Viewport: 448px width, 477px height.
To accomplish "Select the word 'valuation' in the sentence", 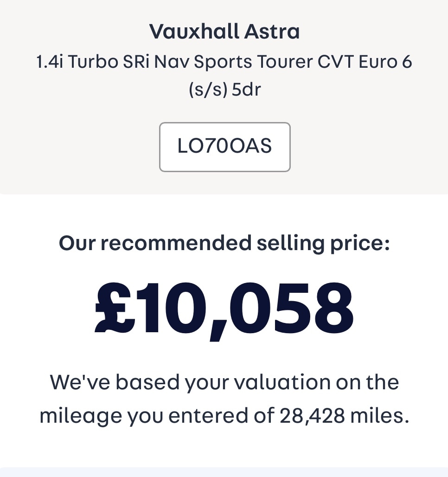I will (x=282, y=382).
